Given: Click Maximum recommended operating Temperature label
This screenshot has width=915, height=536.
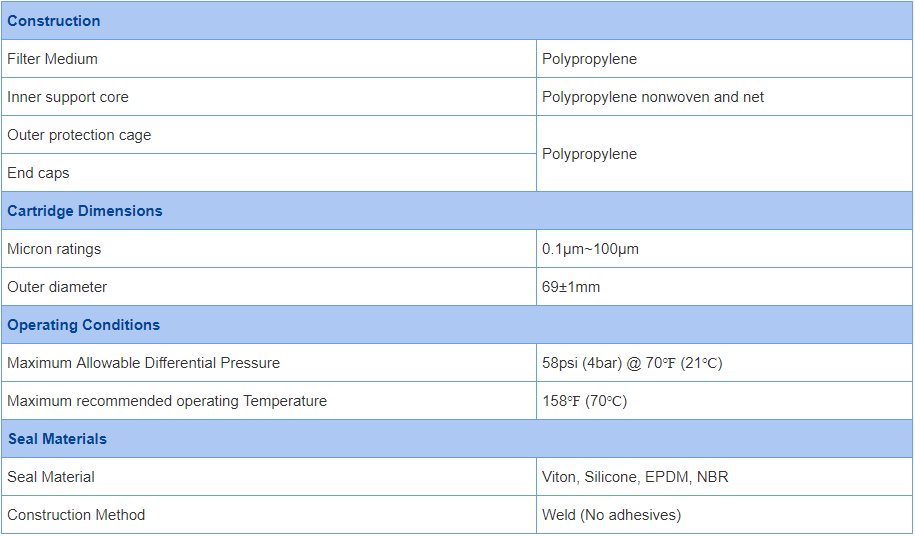Looking at the screenshot, I should [167, 401].
